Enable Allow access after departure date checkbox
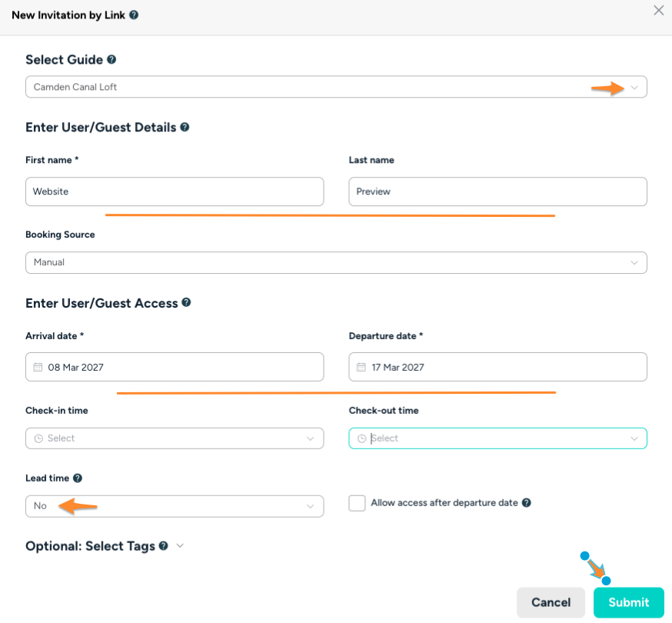This screenshot has height=623, width=672. click(x=357, y=503)
